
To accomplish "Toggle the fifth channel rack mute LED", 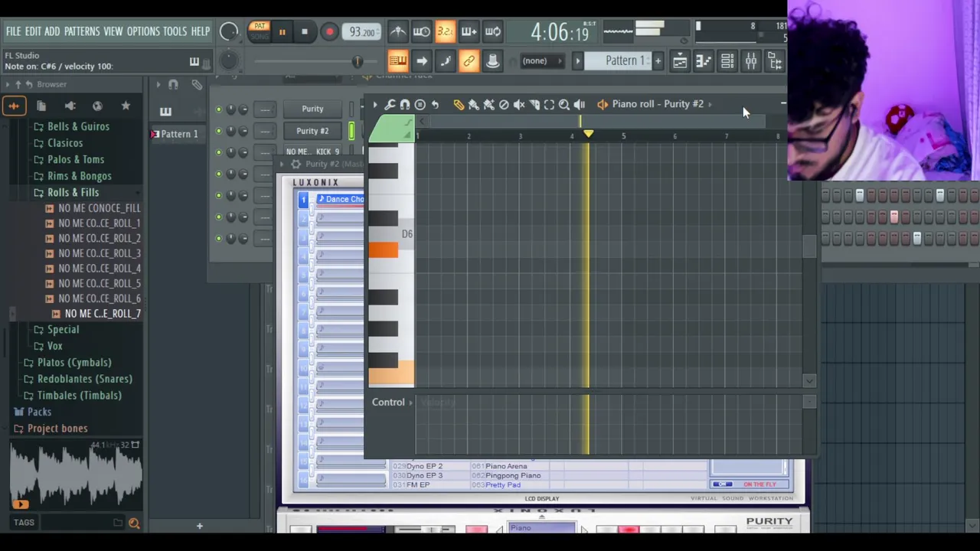I will [x=218, y=195].
